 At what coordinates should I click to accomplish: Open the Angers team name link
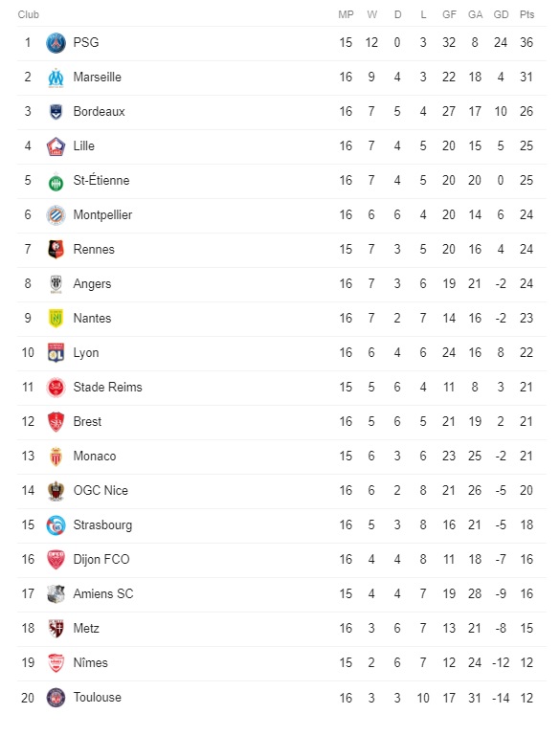pyautogui.click(x=92, y=284)
